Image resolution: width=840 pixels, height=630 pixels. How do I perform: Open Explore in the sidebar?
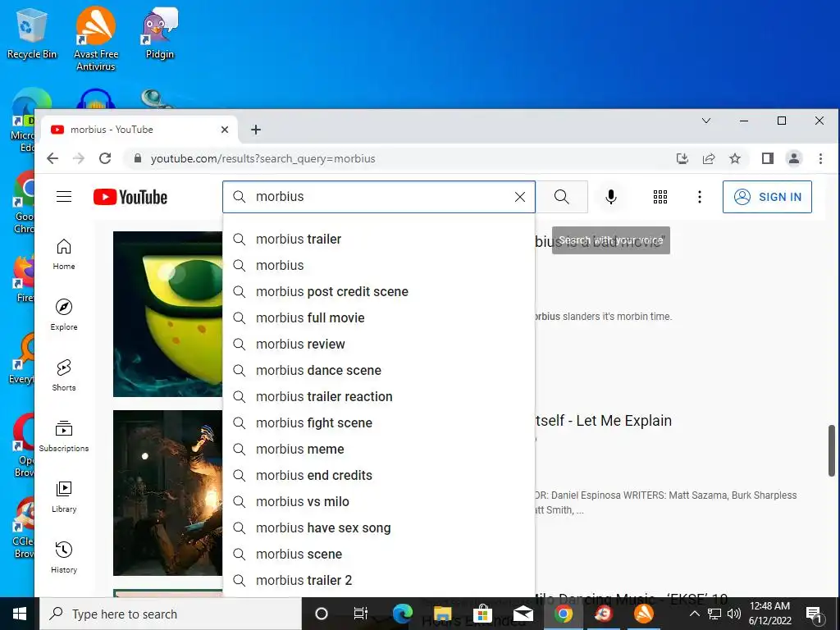(x=64, y=314)
